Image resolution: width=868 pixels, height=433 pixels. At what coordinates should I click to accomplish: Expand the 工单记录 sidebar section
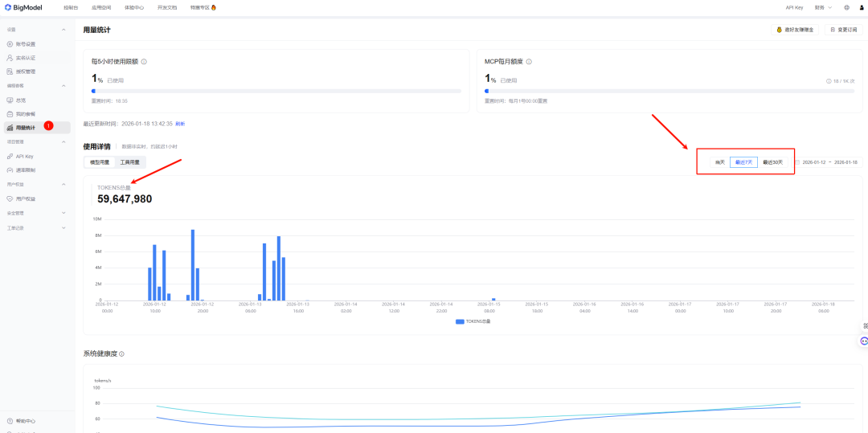(63, 228)
